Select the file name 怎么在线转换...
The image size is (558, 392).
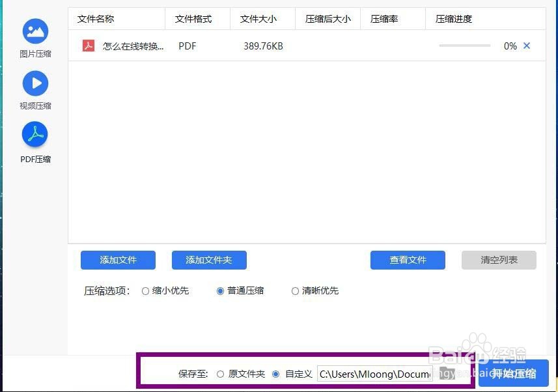pyautogui.click(x=133, y=46)
